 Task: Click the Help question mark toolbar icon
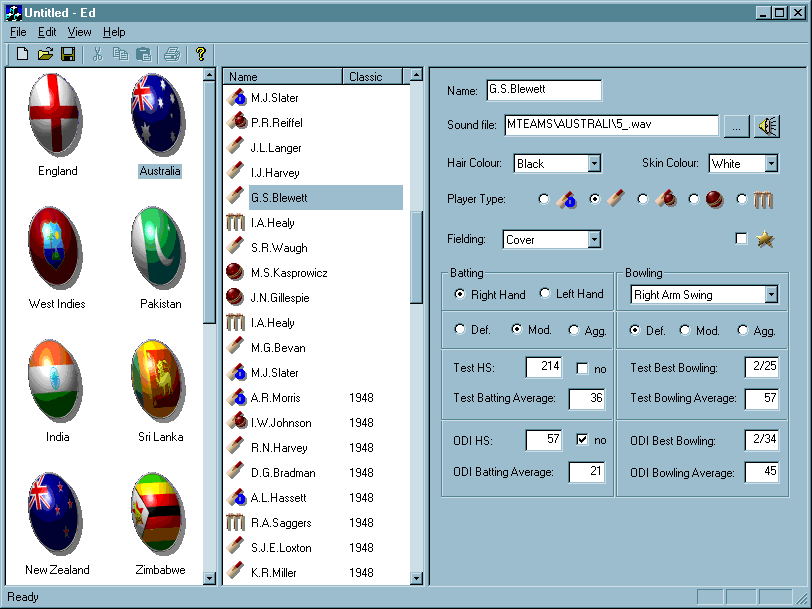[x=200, y=54]
